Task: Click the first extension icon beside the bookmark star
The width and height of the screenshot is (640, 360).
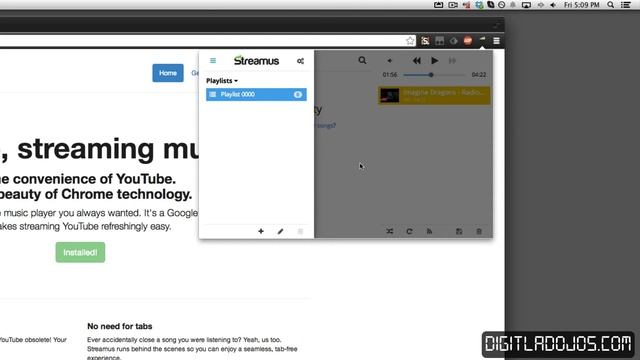Action: pos(425,40)
